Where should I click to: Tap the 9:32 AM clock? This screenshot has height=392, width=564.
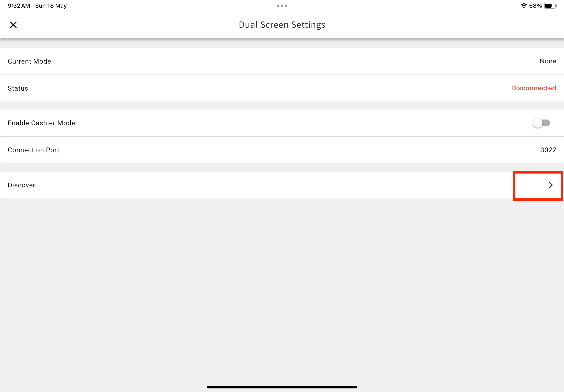19,6
